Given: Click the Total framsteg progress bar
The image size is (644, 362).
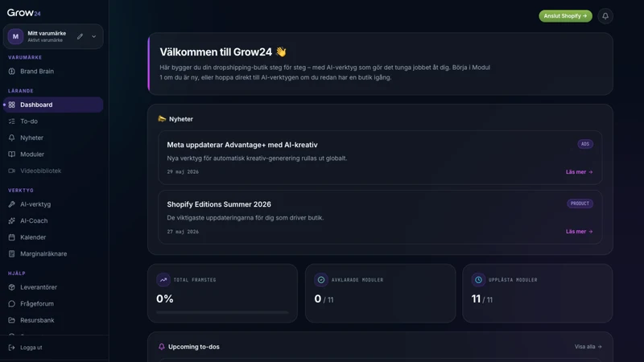Looking at the screenshot, I should click(x=222, y=312).
